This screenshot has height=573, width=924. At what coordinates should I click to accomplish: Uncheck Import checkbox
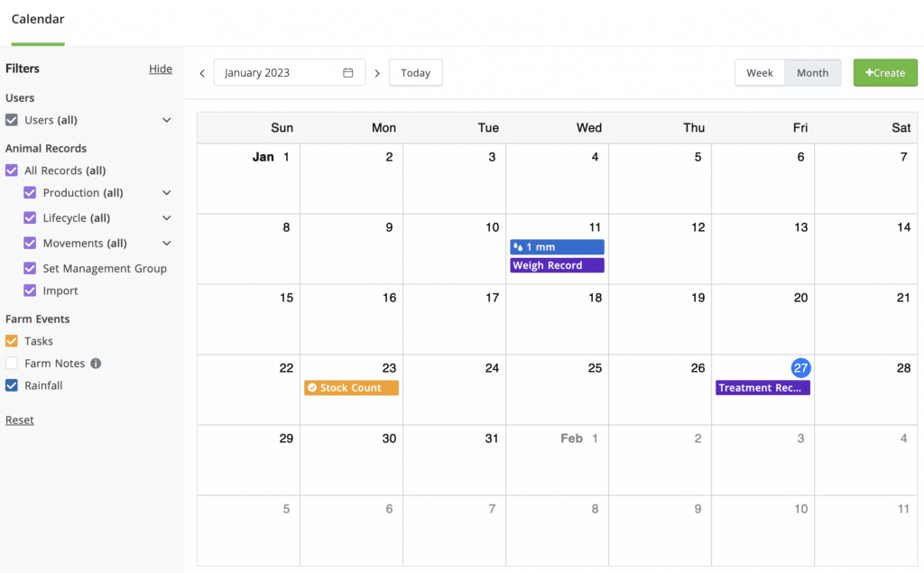click(30, 291)
